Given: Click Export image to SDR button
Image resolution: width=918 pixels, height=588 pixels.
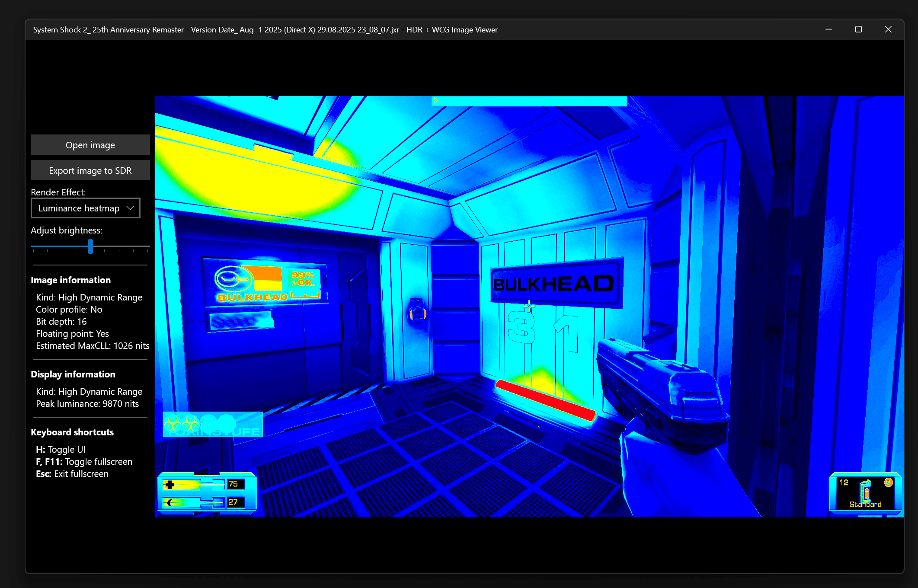Looking at the screenshot, I should [90, 170].
